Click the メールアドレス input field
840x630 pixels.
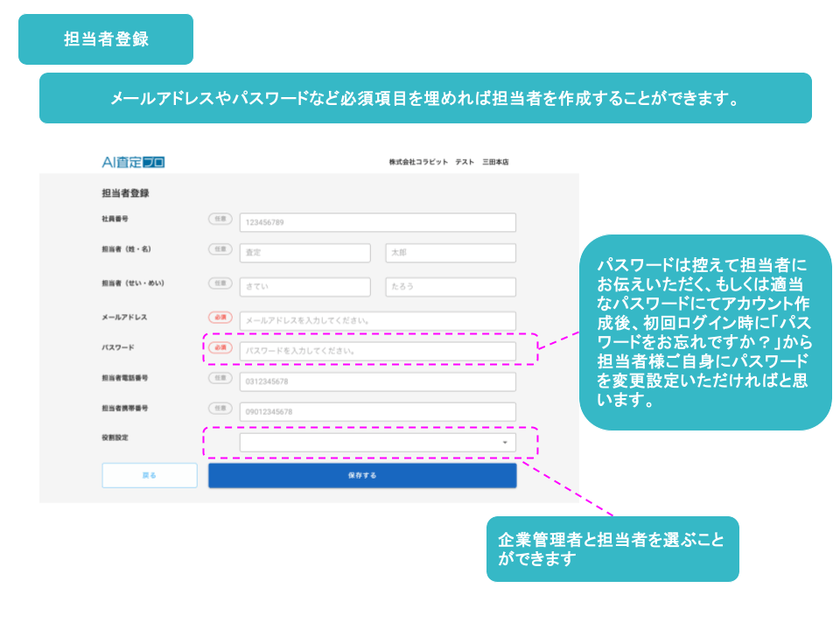point(378,320)
